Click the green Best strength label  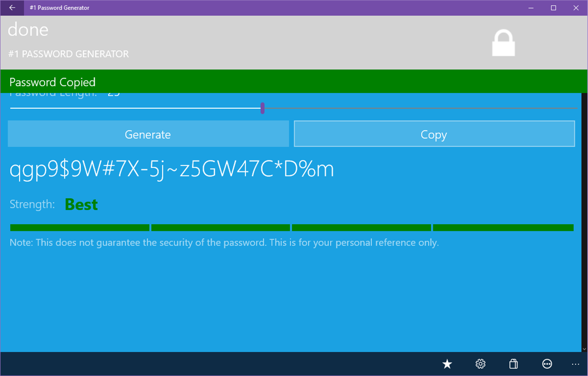click(81, 205)
